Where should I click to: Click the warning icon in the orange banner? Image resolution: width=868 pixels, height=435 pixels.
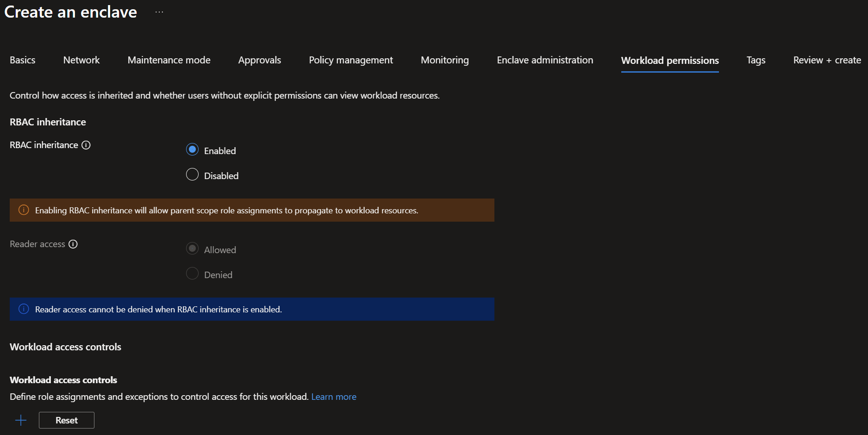point(24,210)
